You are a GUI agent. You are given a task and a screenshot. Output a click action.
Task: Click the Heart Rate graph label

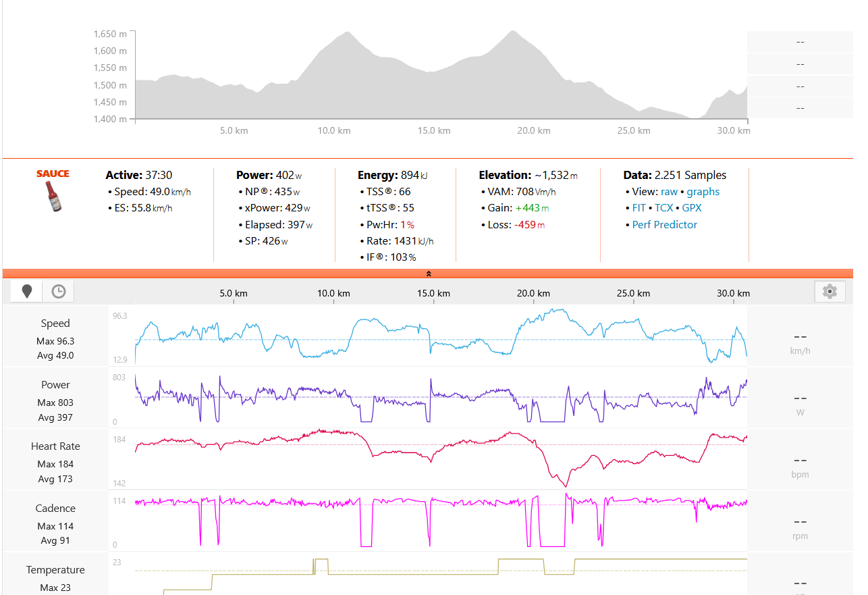(55, 446)
